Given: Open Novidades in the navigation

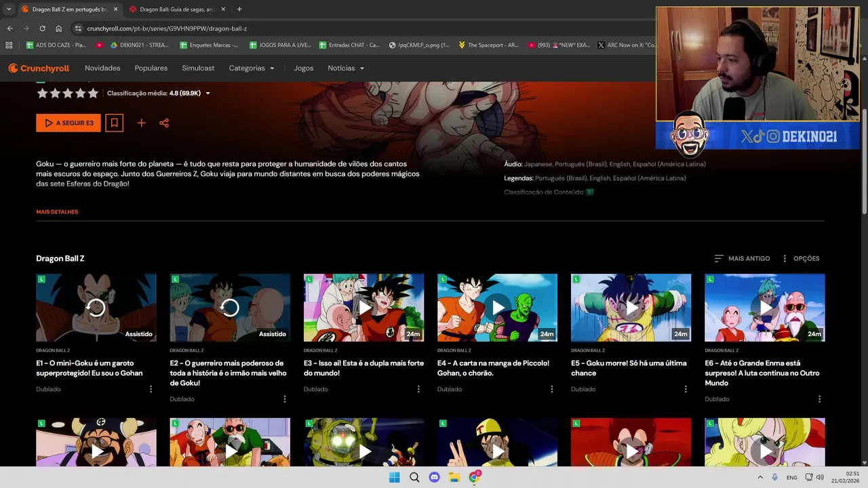Looking at the screenshot, I should point(102,68).
